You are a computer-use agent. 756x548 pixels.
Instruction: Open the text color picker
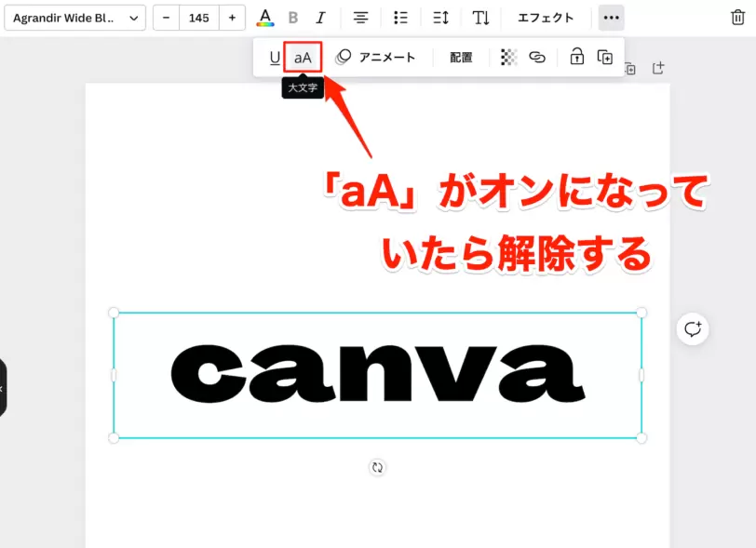pyautogui.click(x=265, y=18)
